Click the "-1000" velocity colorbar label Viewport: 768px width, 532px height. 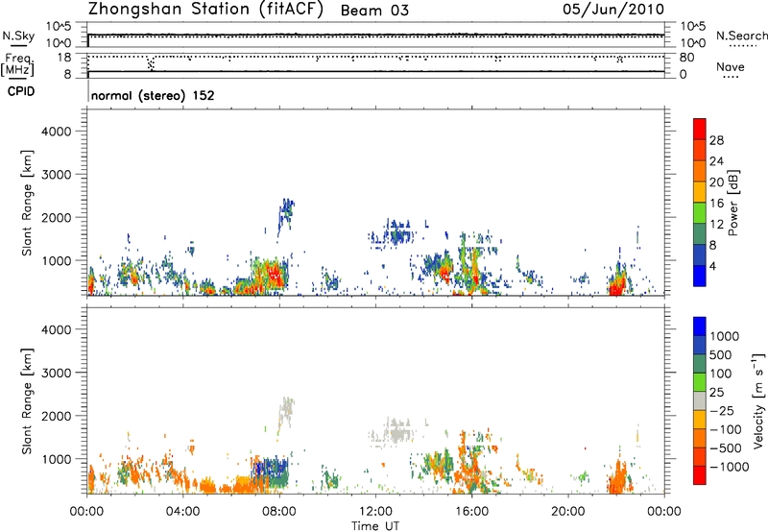click(x=729, y=467)
